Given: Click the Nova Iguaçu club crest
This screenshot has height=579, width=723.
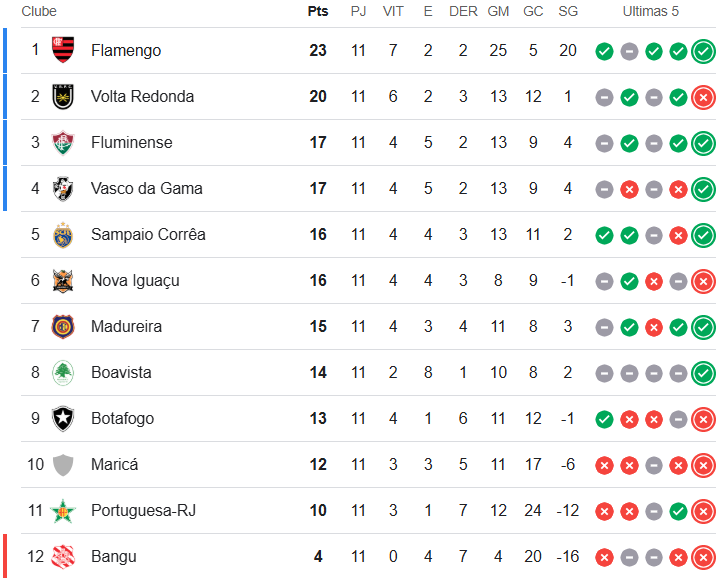Looking at the screenshot, I should tap(63, 280).
